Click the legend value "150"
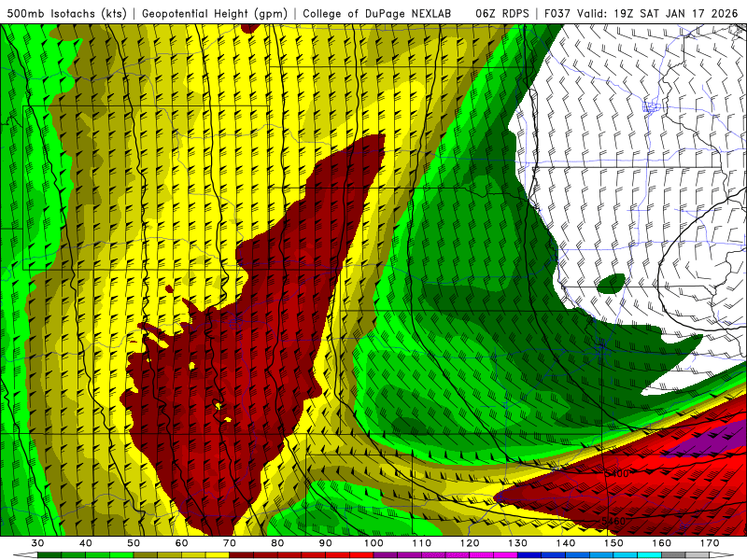This screenshot has height=560, width=747. (613, 543)
